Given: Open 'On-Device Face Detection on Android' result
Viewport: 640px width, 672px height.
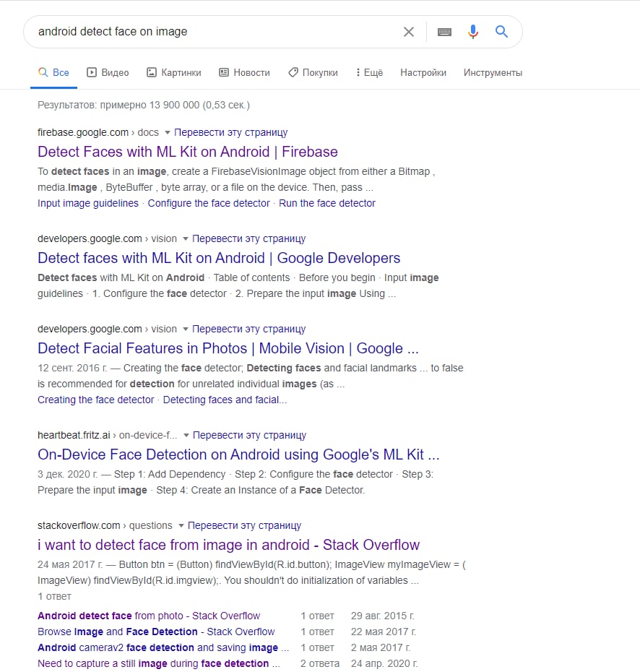Looking at the screenshot, I should coord(238,455).
